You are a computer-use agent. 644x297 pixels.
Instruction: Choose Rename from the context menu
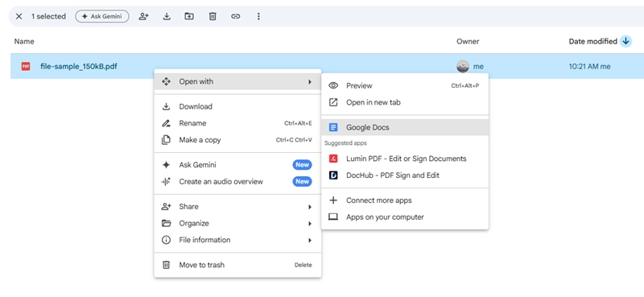[x=237, y=123]
